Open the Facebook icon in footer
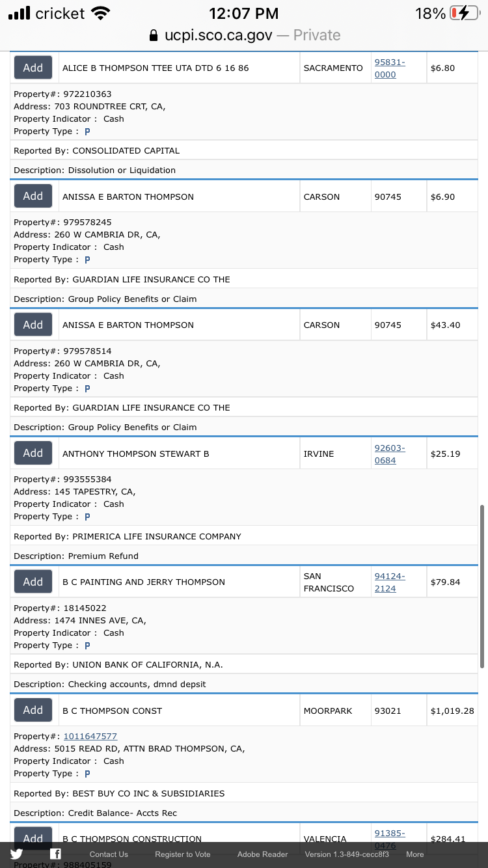The image size is (488, 868). pyautogui.click(x=56, y=854)
